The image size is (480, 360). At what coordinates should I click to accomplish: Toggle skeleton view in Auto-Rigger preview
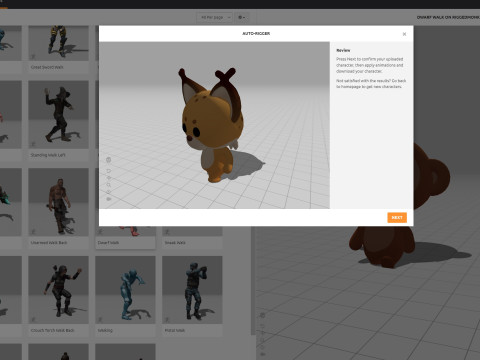(x=109, y=160)
